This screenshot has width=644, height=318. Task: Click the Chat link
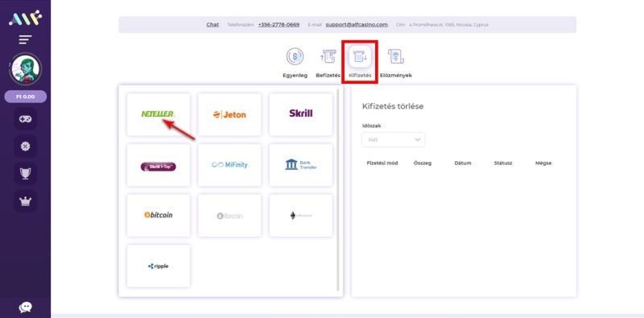coord(213,25)
